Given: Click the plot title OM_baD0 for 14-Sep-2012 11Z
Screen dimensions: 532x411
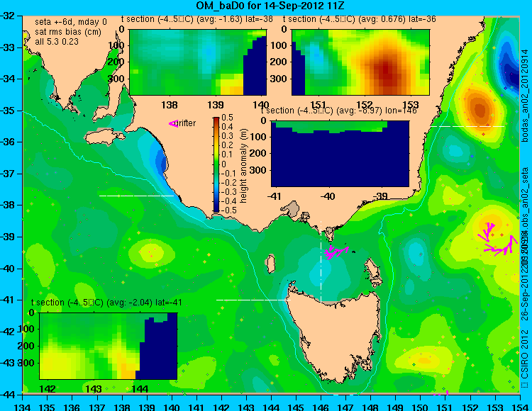Looking at the screenshot, I should coord(270,6).
